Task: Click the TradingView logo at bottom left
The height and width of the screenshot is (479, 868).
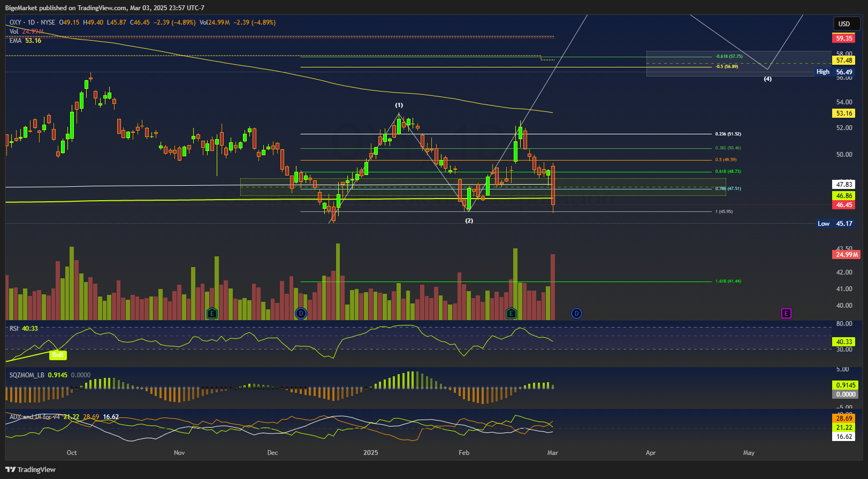Action: [x=31, y=469]
